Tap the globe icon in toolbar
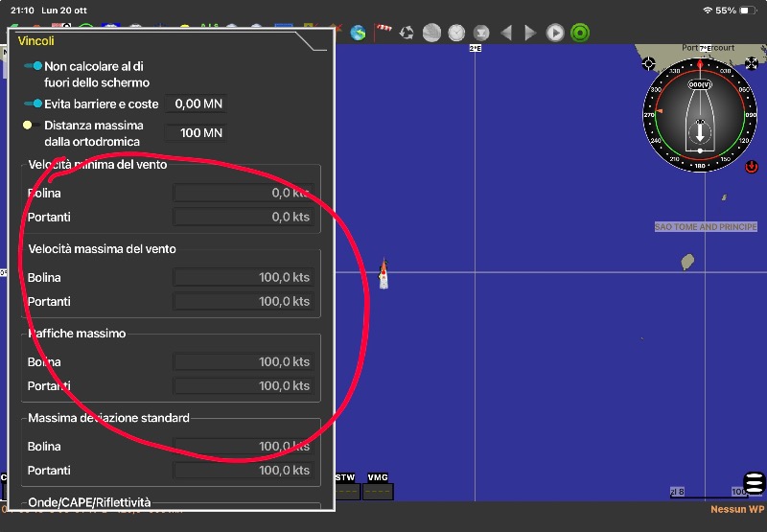 coord(358,33)
